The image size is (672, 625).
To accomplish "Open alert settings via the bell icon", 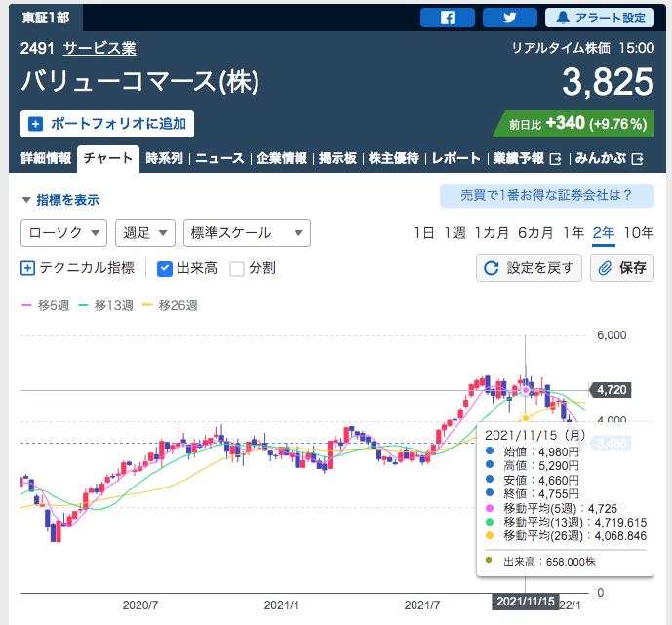I will (565, 18).
